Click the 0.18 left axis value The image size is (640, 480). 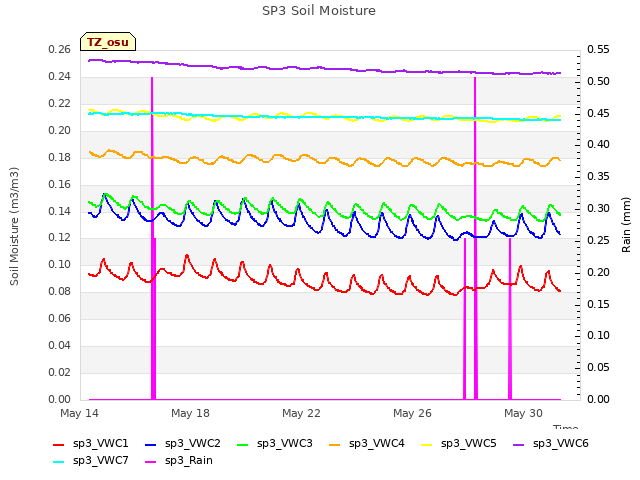coord(60,158)
